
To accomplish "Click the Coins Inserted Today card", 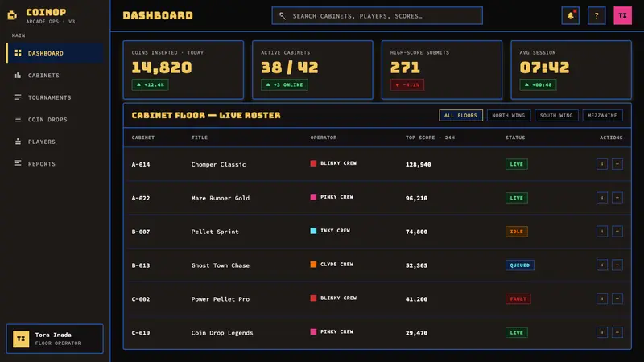I will [x=184, y=70].
